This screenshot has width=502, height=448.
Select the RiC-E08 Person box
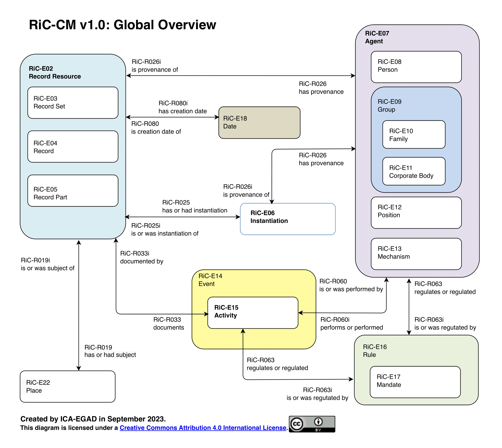coord(416,67)
